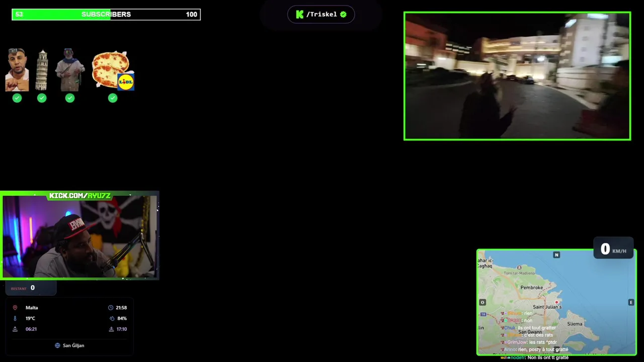Click the /Triskel channel name
The width and height of the screenshot is (644, 362).
(x=321, y=15)
